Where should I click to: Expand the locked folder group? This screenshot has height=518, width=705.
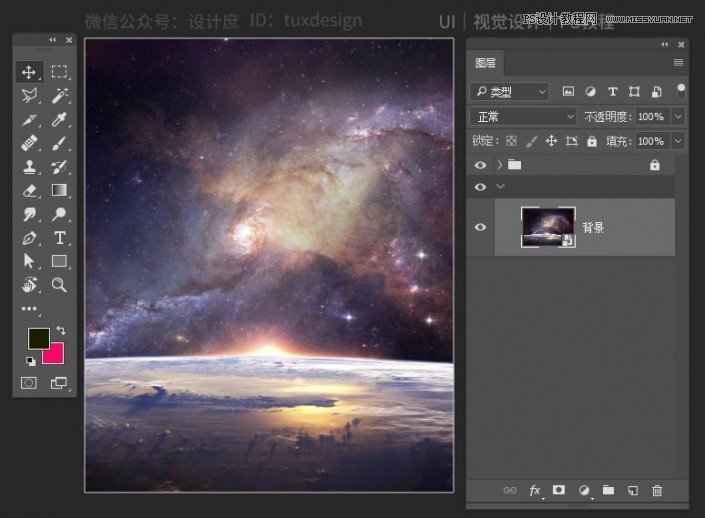(500, 165)
